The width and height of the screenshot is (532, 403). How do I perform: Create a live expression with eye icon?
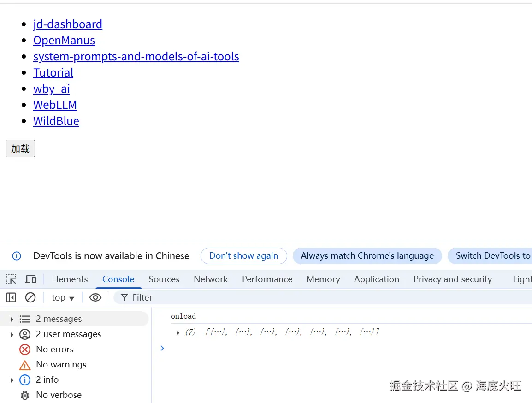[95, 297]
